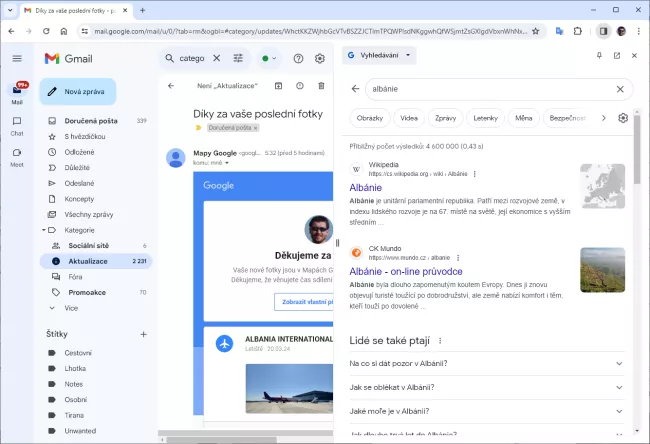The width and height of the screenshot is (650, 444).
Task: Open Meet from the left rail
Action: 17,155
